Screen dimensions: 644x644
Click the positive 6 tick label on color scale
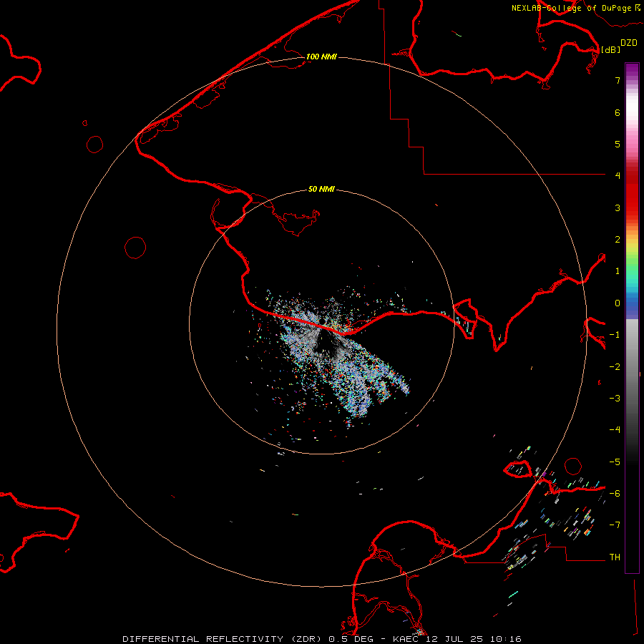click(x=618, y=112)
